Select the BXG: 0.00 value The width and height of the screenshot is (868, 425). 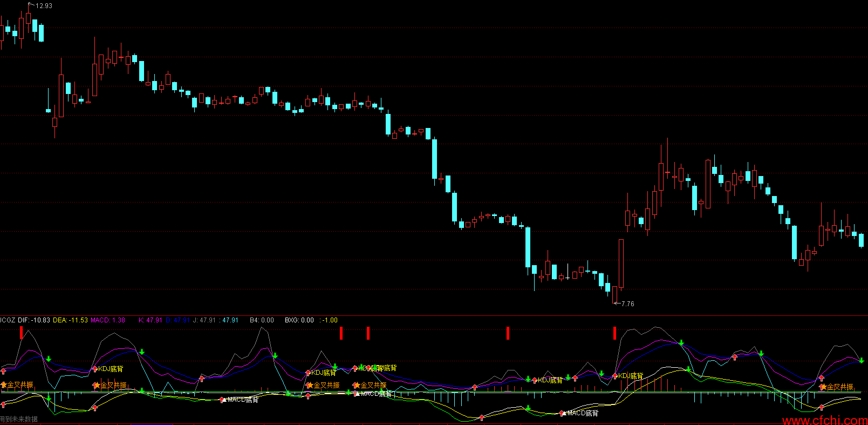click(x=299, y=320)
